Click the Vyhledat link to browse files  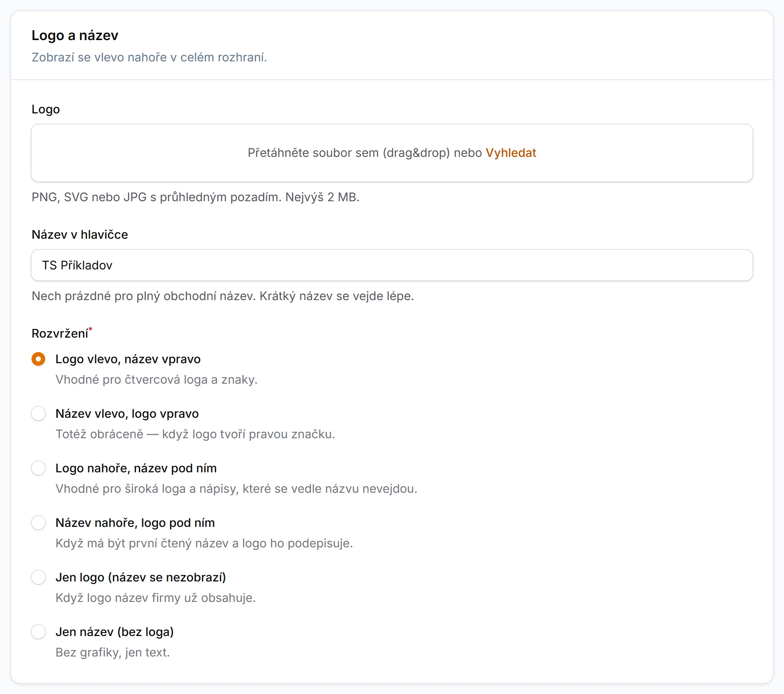[x=510, y=153]
